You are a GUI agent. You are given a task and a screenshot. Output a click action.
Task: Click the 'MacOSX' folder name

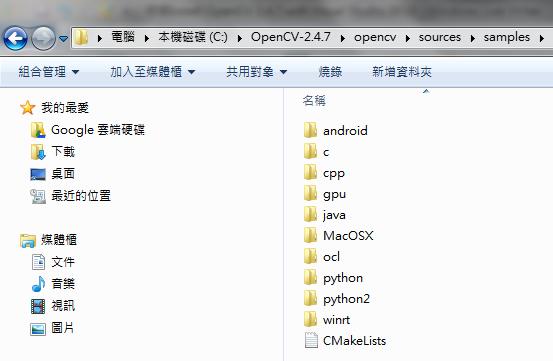348,235
